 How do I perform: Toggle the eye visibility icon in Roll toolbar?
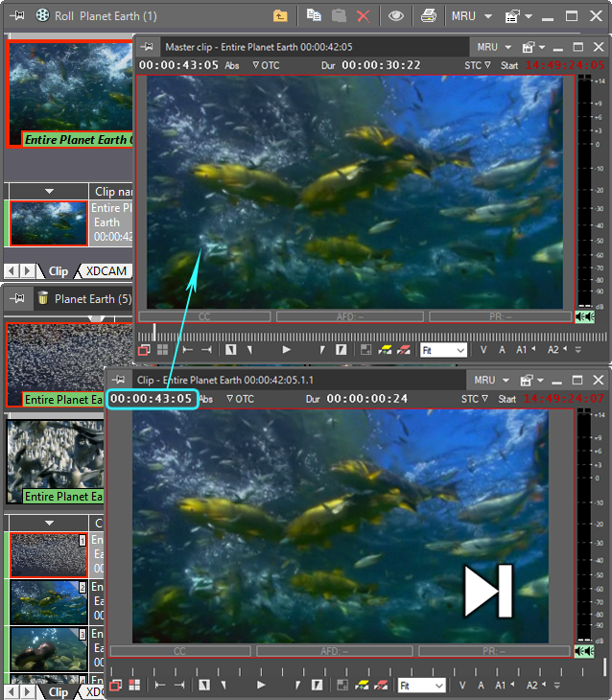pyautogui.click(x=395, y=16)
